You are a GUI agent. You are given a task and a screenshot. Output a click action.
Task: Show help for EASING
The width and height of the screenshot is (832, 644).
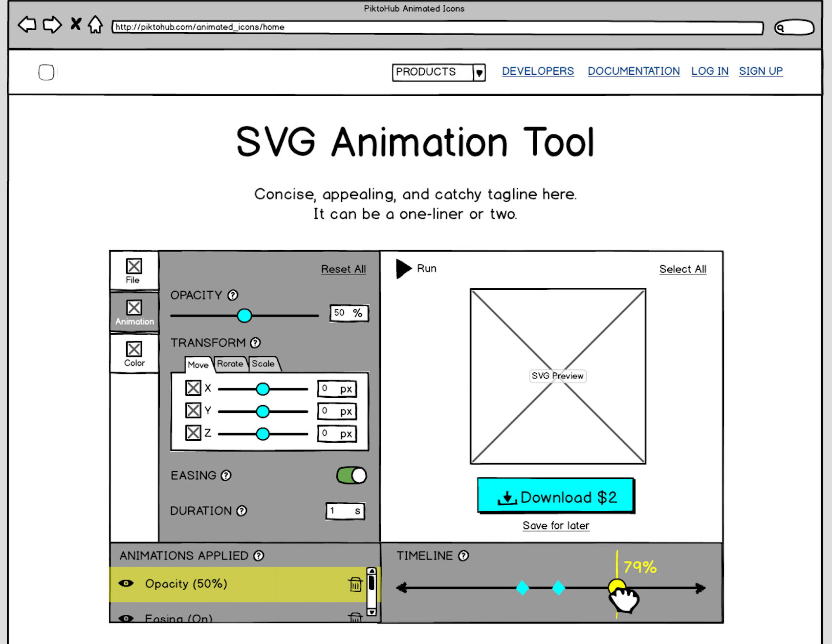226,475
